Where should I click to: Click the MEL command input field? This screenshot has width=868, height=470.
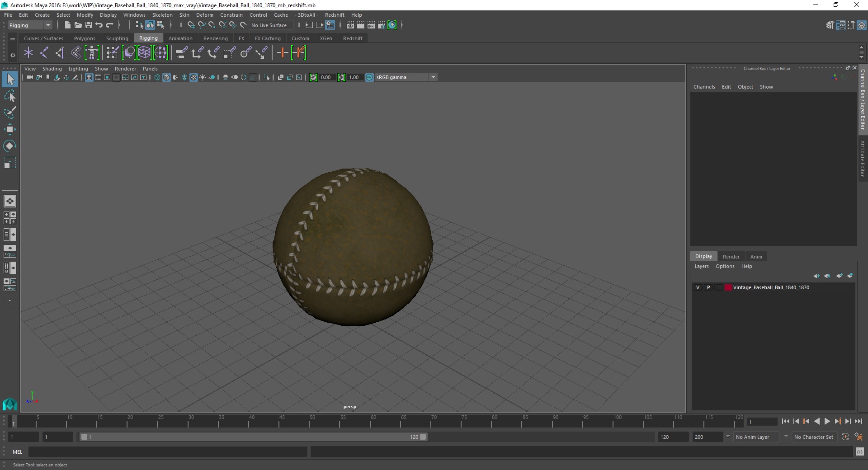[168, 451]
